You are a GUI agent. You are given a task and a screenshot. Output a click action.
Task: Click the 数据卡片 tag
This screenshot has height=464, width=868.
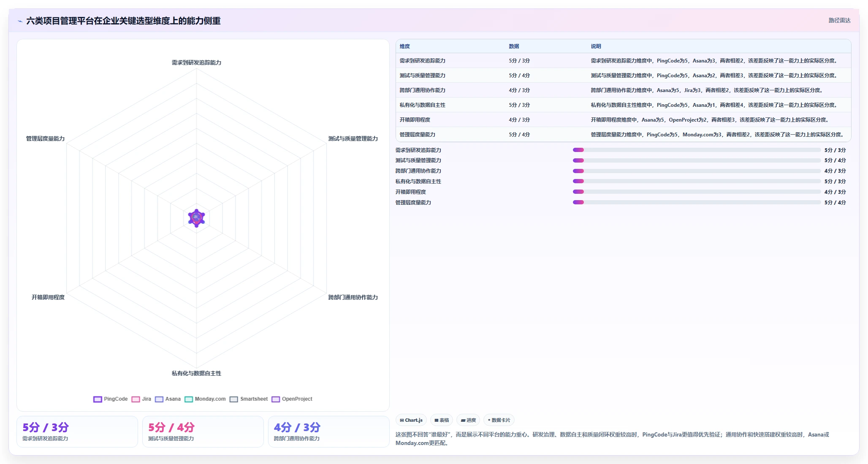click(499, 420)
